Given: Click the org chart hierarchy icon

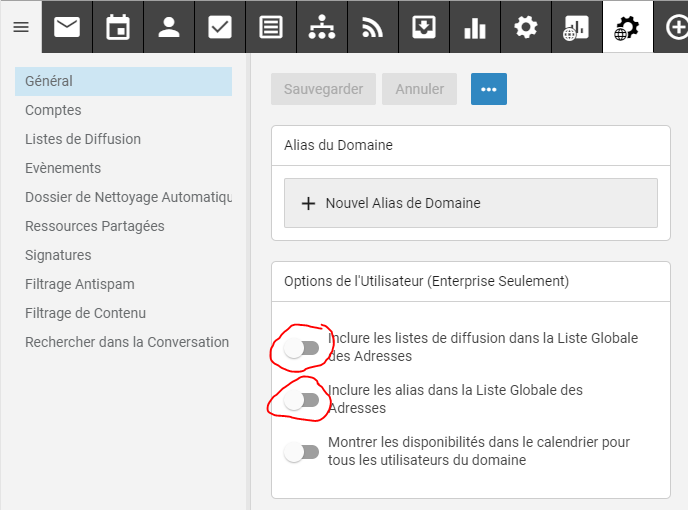Looking at the screenshot, I should 322,27.
